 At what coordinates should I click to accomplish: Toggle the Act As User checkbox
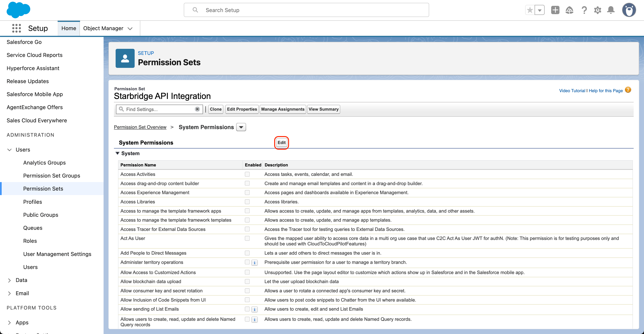pos(247,238)
